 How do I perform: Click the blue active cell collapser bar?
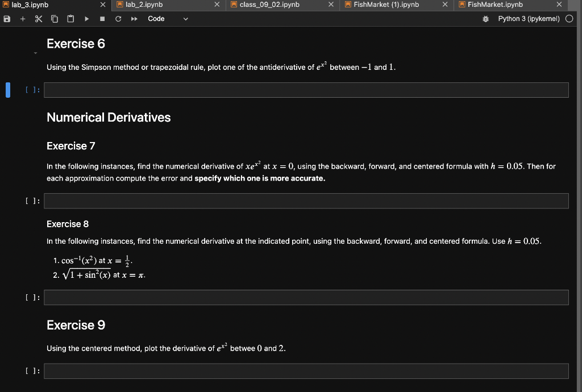coord(8,90)
